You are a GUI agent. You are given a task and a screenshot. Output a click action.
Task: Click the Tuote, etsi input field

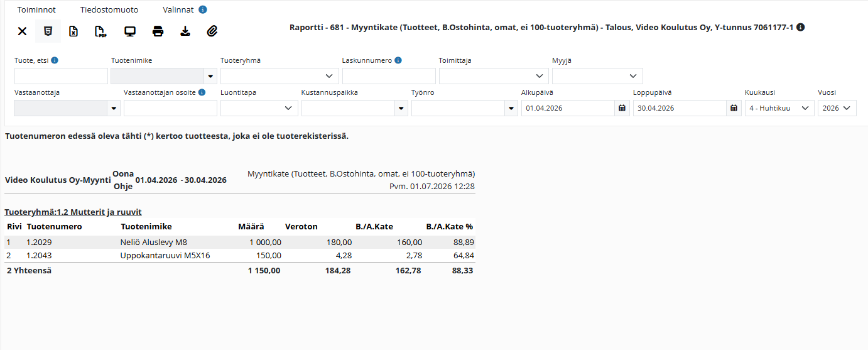61,76
